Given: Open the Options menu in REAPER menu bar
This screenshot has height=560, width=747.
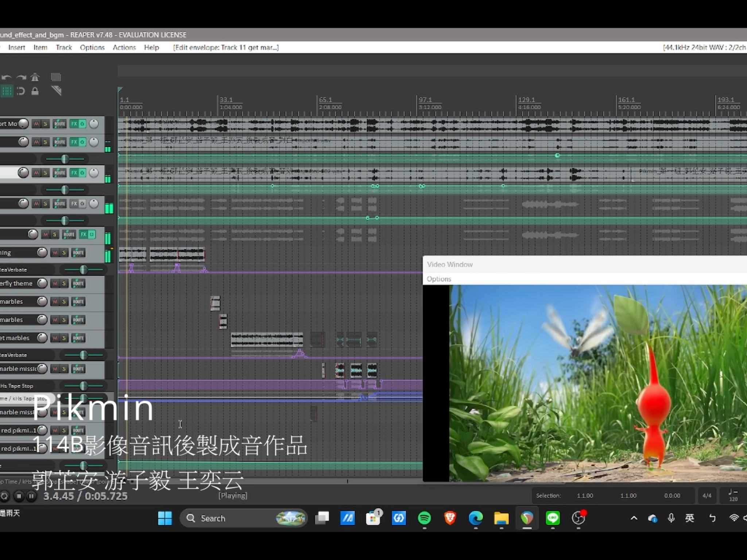Looking at the screenshot, I should click(92, 47).
